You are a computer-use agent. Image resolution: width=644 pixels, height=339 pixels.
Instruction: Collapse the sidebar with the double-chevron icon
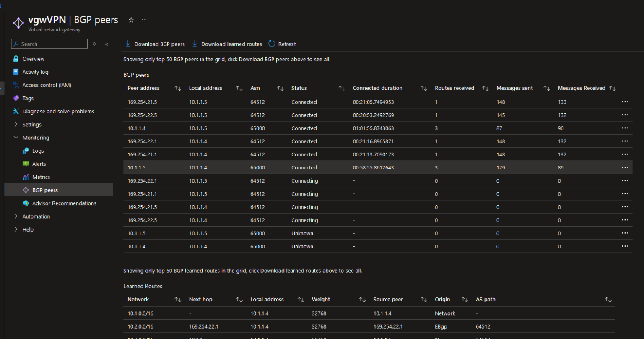pos(106,44)
